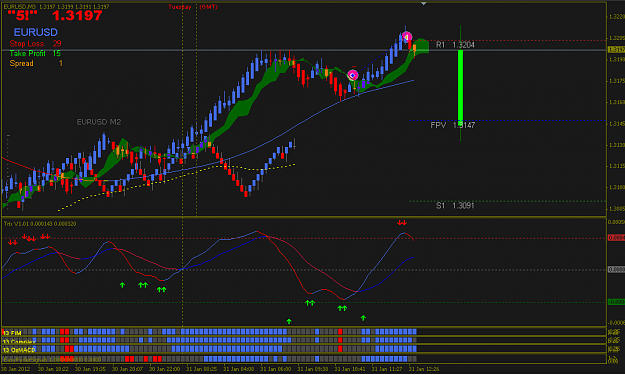Screen dimensions: 625x375
Task: Click the double red down arrows above the oscillator peak
Action: pos(402,223)
